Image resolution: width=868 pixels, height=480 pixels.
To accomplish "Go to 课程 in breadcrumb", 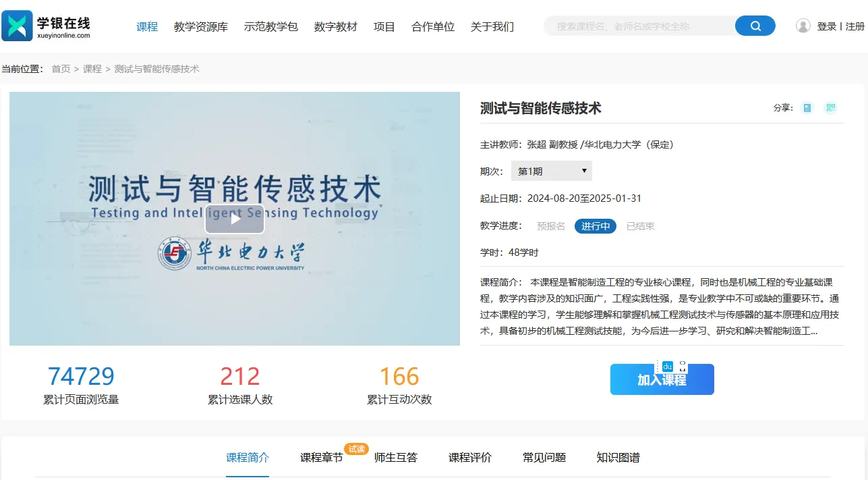I will point(92,69).
